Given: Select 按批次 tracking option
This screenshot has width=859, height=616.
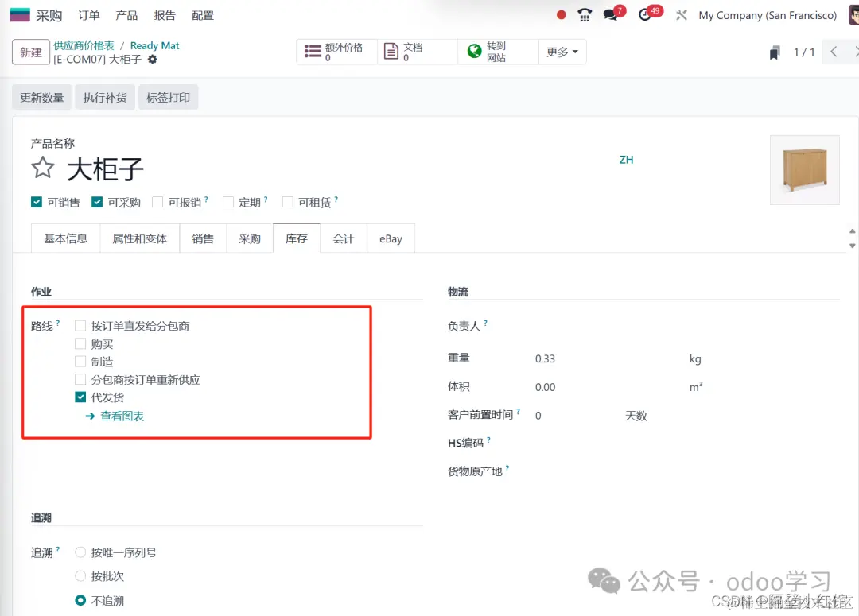Looking at the screenshot, I should coord(80,576).
